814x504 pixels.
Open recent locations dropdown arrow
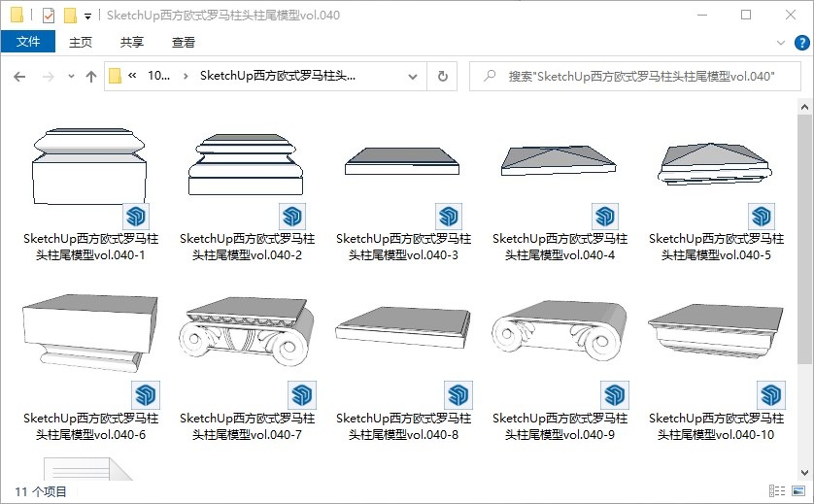point(71,77)
